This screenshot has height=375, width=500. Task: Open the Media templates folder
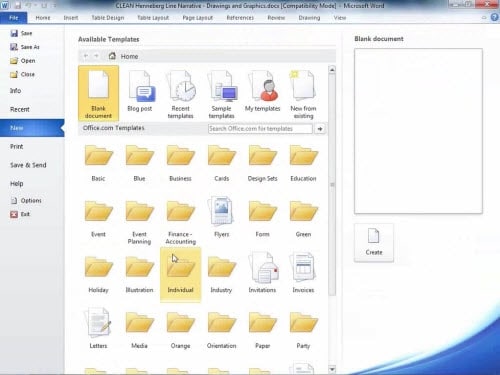[x=139, y=329]
